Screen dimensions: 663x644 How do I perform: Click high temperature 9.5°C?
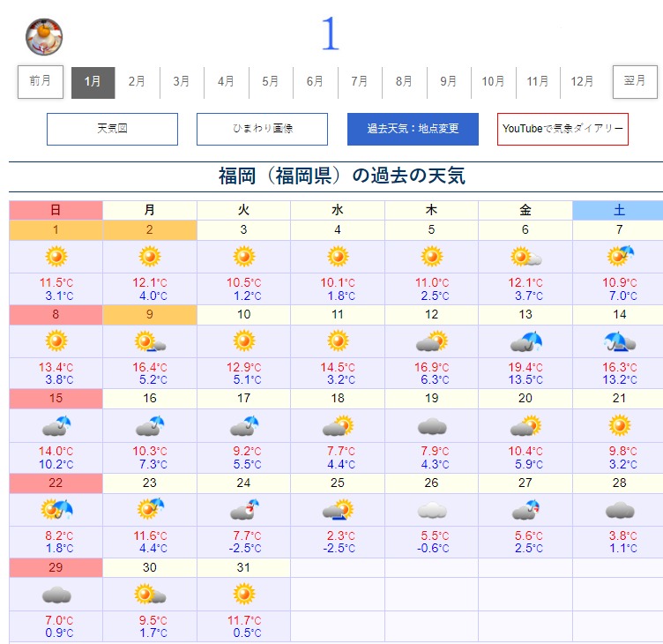(x=153, y=620)
